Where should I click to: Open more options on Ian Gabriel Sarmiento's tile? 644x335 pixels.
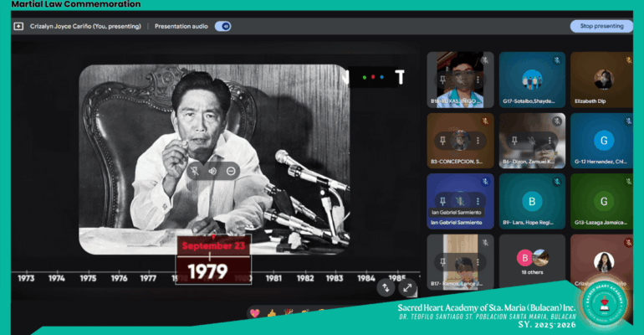click(x=478, y=201)
